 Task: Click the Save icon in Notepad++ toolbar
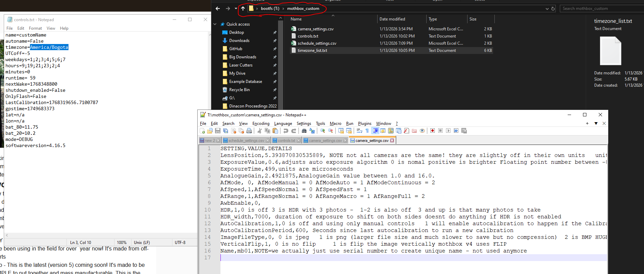point(217,131)
